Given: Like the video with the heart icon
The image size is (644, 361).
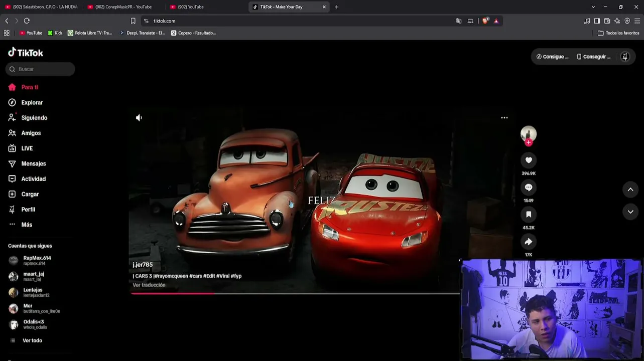Looking at the screenshot, I should (x=529, y=160).
